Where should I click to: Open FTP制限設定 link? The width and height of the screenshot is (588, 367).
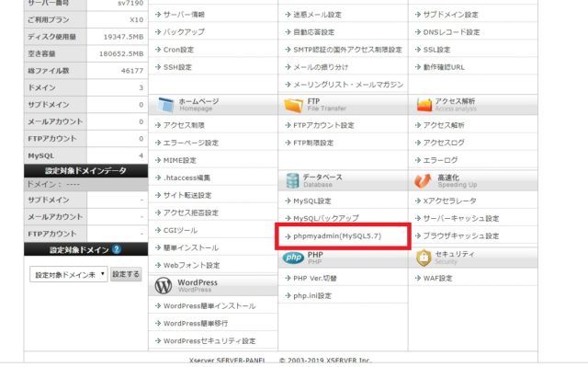pyautogui.click(x=313, y=143)
